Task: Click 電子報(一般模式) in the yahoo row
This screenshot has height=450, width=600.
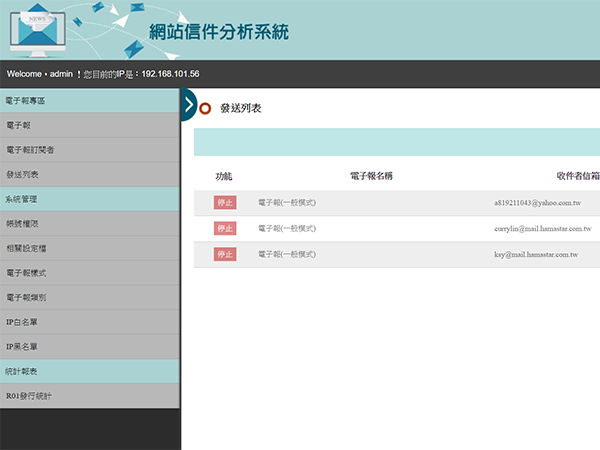Action: pos(287,202)
